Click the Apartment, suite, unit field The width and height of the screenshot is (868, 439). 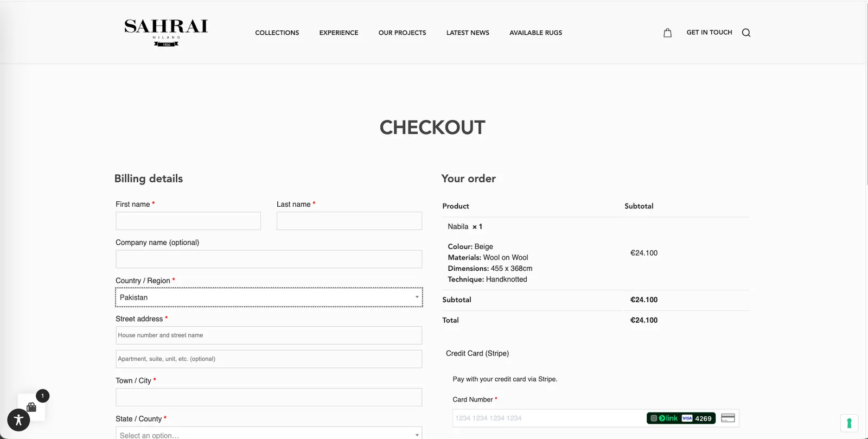(x=269, y=359)
